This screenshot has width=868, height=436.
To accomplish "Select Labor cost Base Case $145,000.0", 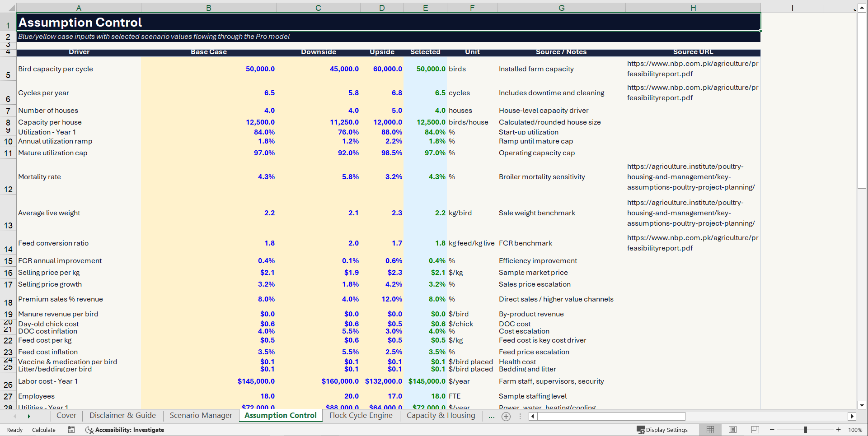I will [x=208, y=381].
